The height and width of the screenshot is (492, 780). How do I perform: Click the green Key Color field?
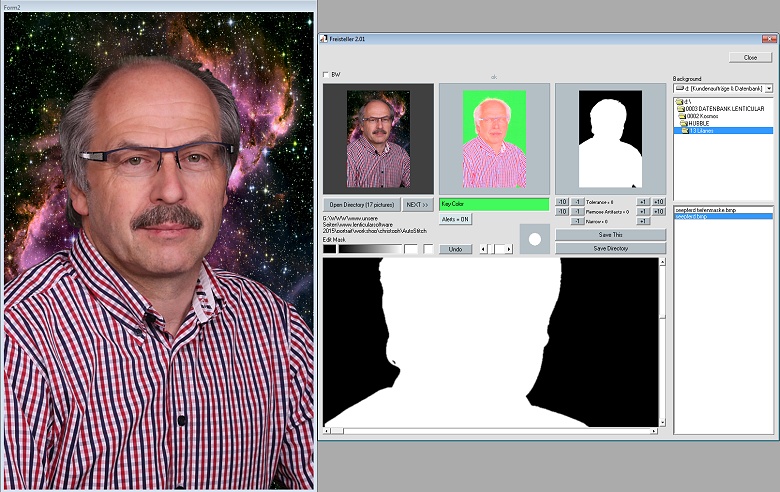click(x=494, y=204)
